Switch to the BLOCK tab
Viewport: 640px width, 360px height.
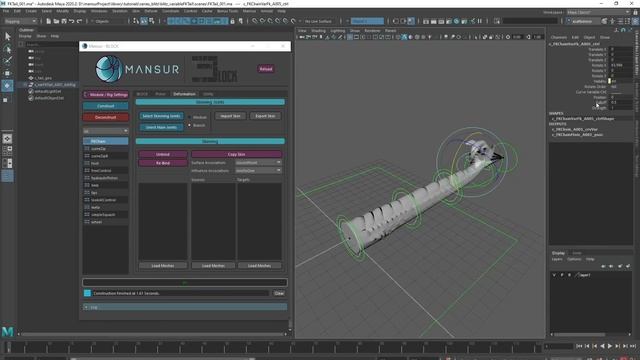pos(142,94)
